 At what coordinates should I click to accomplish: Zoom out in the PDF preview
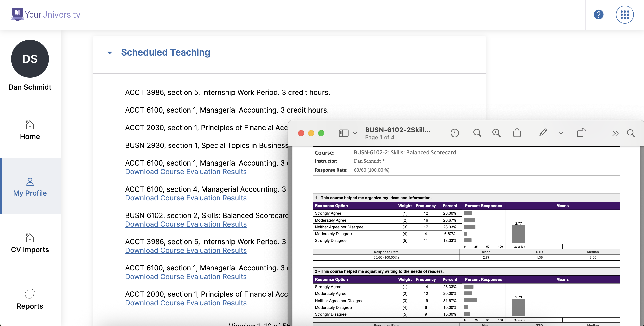(x=477, y=133)
